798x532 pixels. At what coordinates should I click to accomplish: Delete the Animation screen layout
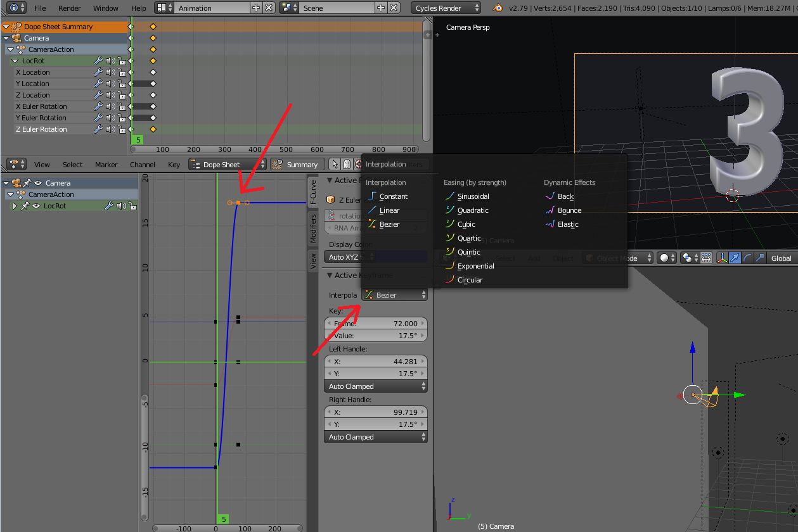point(269,8)
